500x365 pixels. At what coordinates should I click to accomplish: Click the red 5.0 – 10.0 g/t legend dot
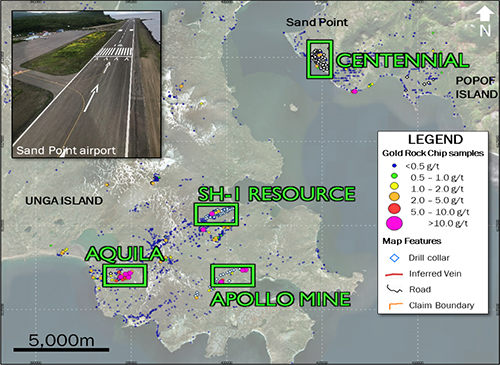tap(394, 209)
